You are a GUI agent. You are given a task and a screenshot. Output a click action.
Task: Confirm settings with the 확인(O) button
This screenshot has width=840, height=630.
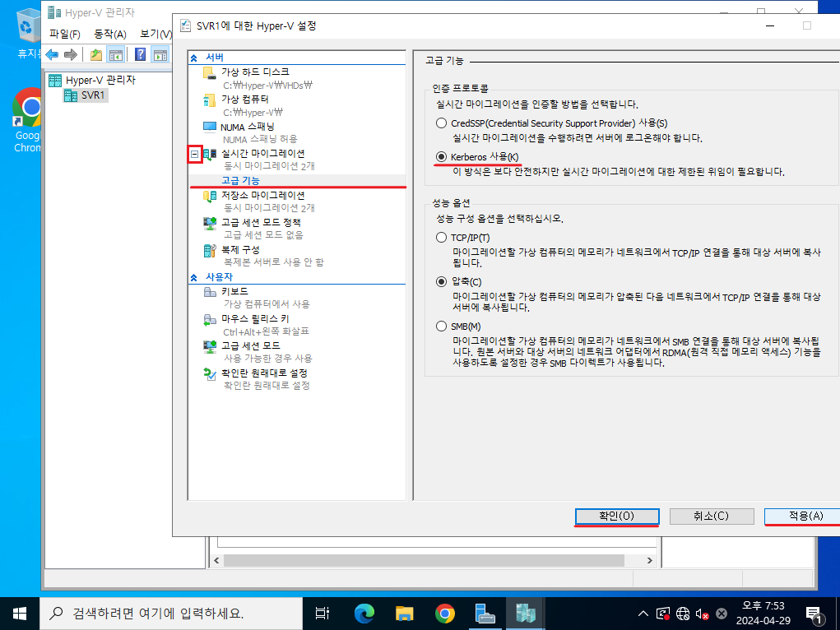616,516
